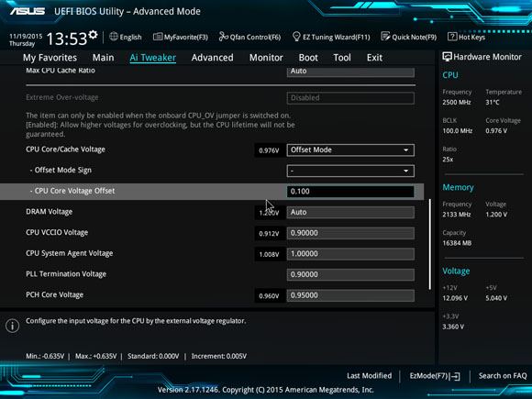Select the CPU Core/Cache Voltage label
532x399 pixels.
[x=65, y=150]
